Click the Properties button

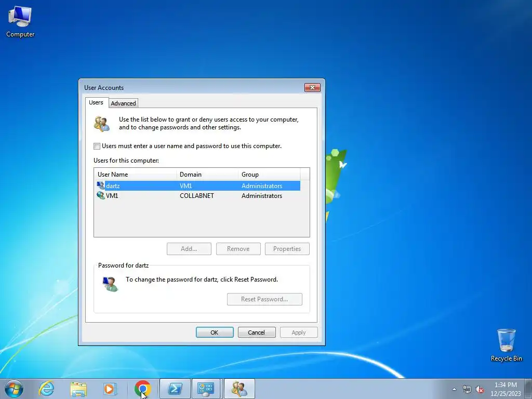(287, 249)
